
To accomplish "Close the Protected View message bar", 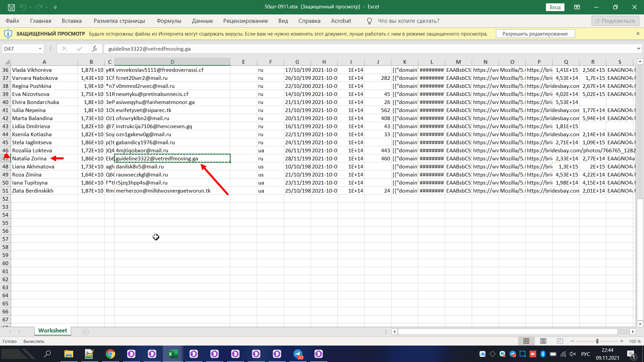I will (x=638, y=34).
